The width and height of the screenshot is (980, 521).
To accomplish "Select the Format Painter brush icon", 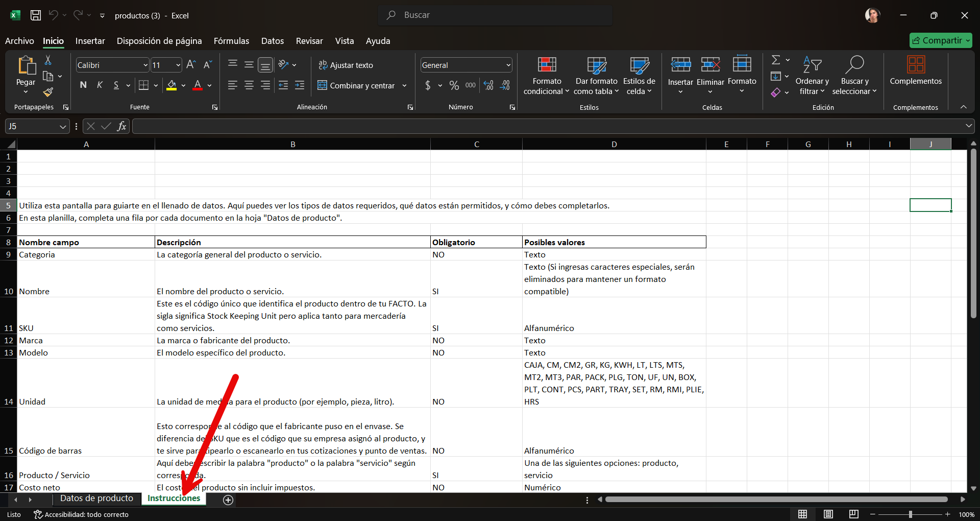I will coord(48,92).
